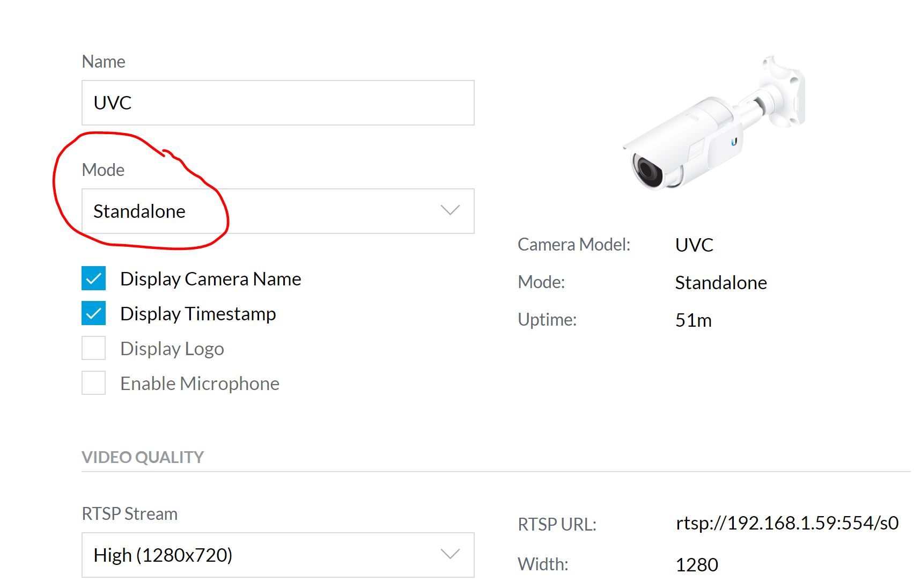Click the Display Timestamp label

[198, 314]
